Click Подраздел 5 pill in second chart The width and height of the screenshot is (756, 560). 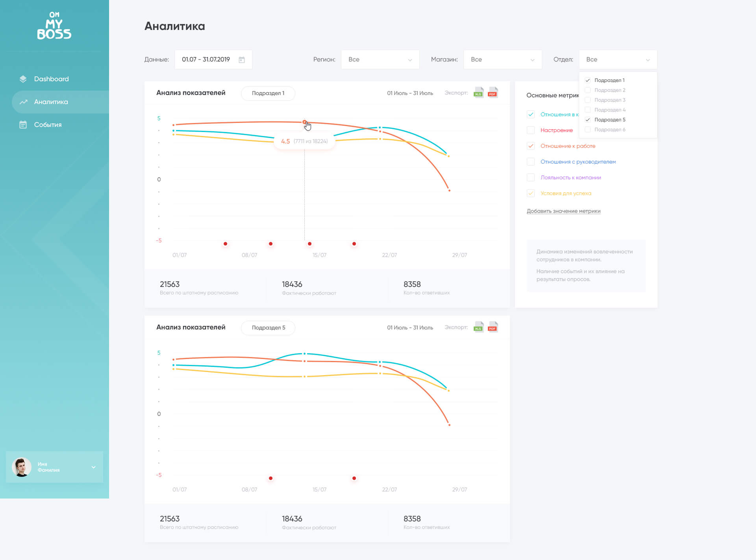click(268, 328)
